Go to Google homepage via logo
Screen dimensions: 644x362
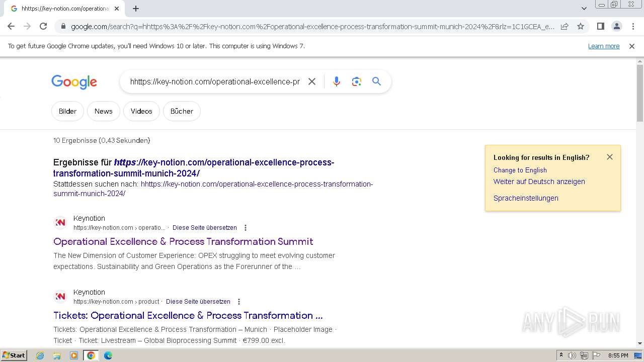(74, 82)
